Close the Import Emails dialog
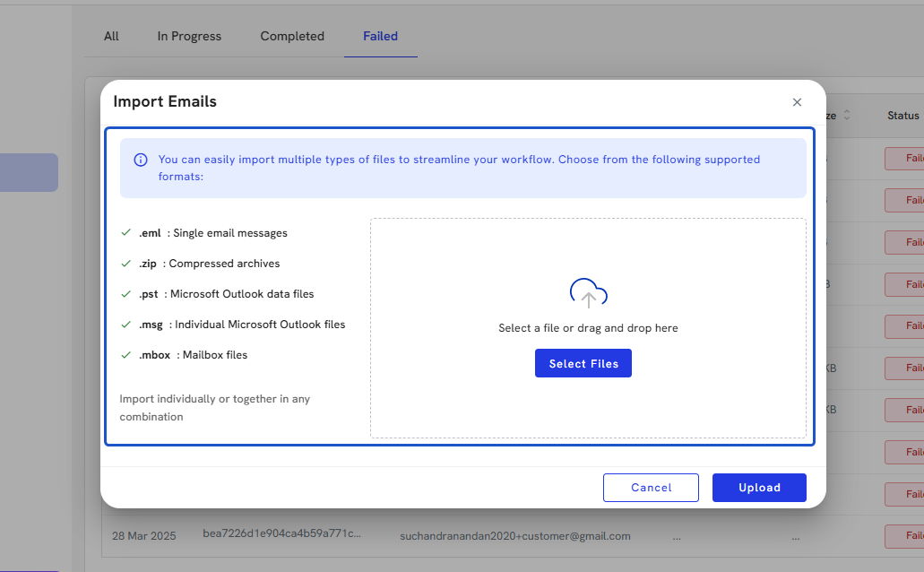 pos(797,102)
